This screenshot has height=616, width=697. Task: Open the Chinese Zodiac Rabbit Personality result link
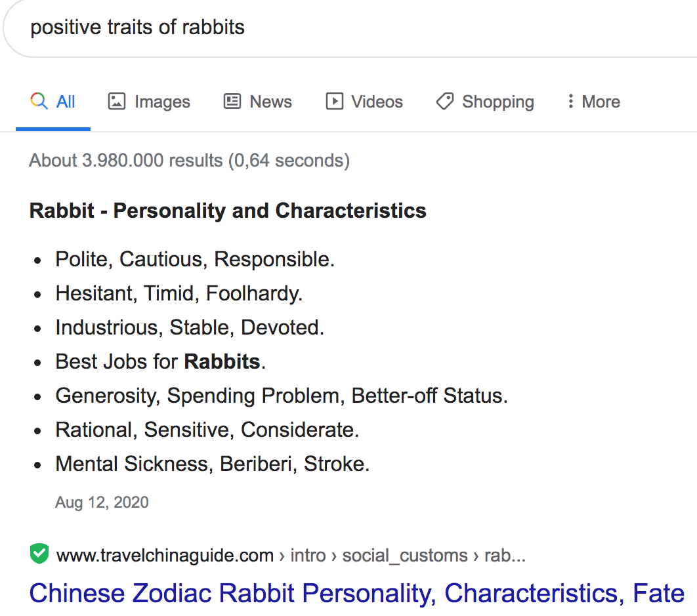click(355, 593)
